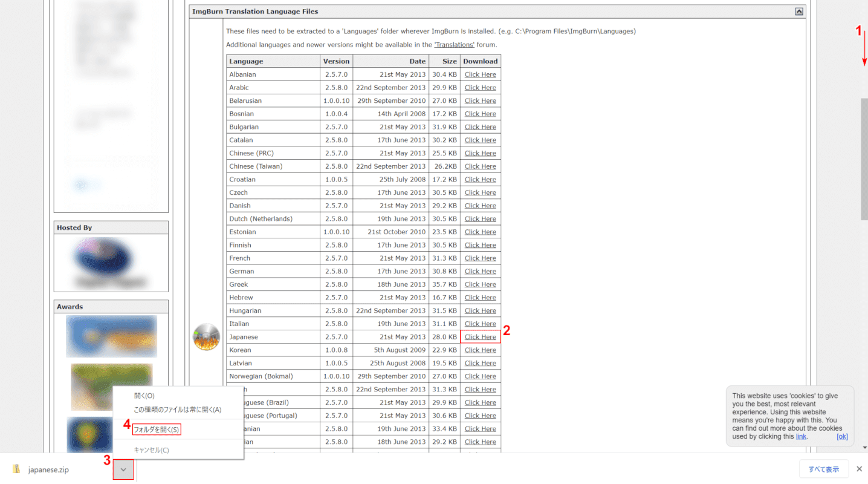This screenshot has height=484, width=868.
Task: Download the Norwegian (Bokmal) language file
Action: [x=481, y=376]
